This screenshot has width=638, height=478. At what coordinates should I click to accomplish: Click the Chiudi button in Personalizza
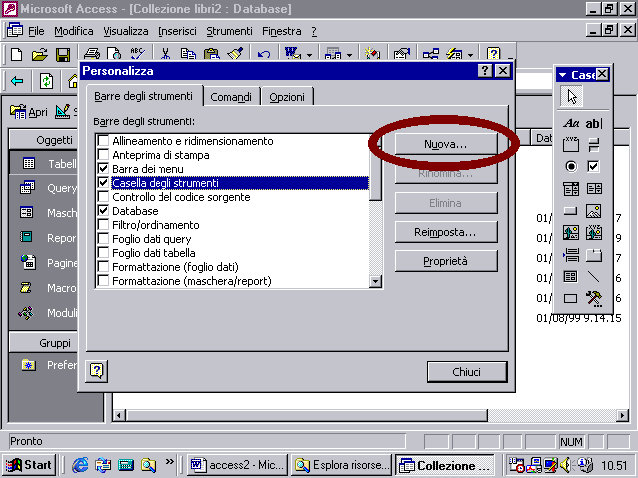click(467, 372)
